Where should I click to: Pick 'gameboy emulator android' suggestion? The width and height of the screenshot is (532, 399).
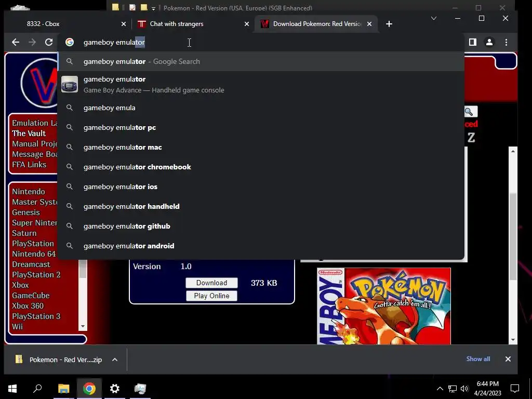click(261, 246)
